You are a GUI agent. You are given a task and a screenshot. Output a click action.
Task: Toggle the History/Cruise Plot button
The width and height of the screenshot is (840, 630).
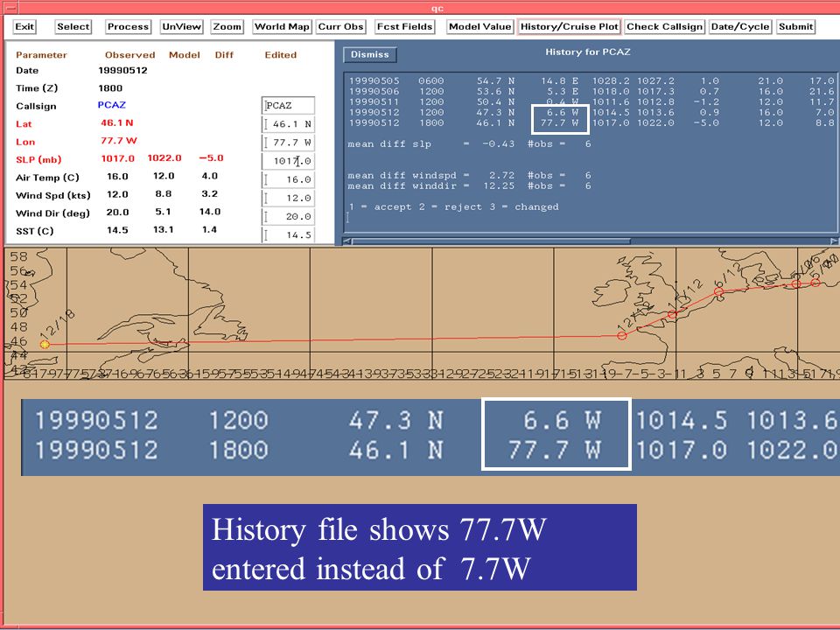pyautogui.click(x=570, y=27)
